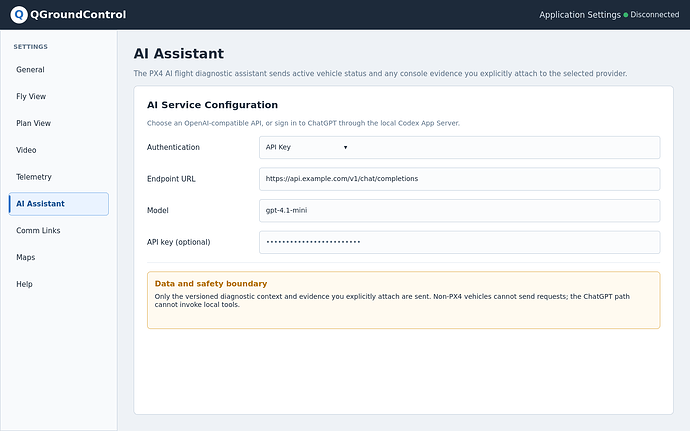This screenshot has height=431, width=690.
Task: Open Help in settings sidebar
Action: point(59,284)
